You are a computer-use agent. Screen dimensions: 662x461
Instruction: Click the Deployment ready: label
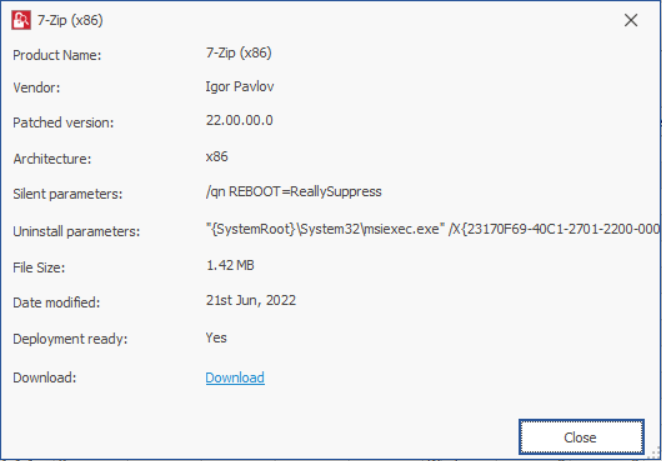(x=70, y=339)
